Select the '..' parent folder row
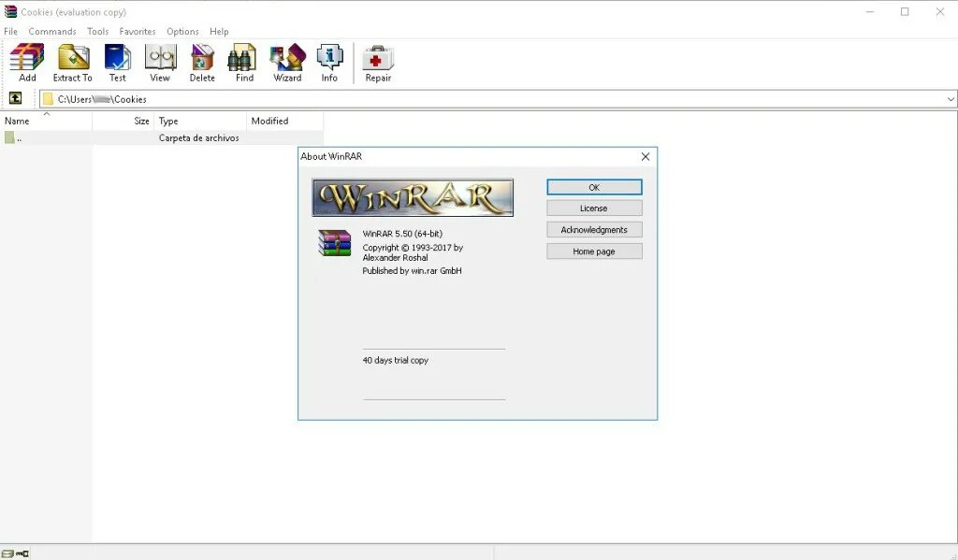The image size is (958, 560). (x=162, y=138)
